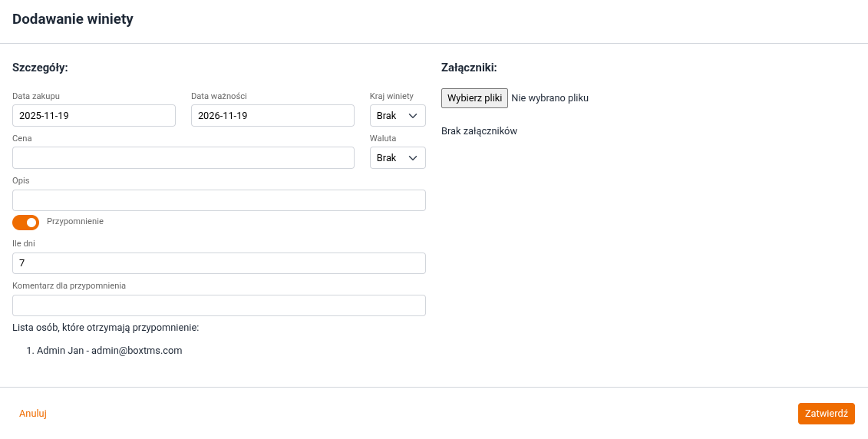Click the Komentarz dla przypomnienia field

point(219,305)
